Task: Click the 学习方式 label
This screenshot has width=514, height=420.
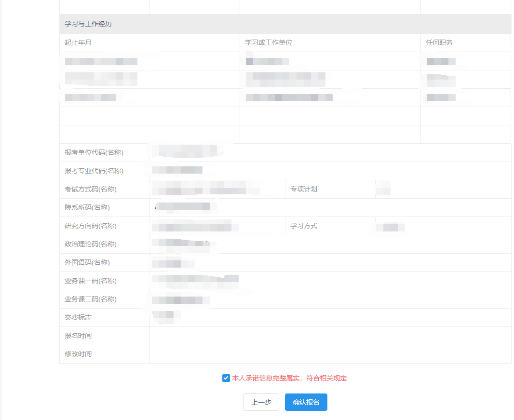Action: coord(304,226)
